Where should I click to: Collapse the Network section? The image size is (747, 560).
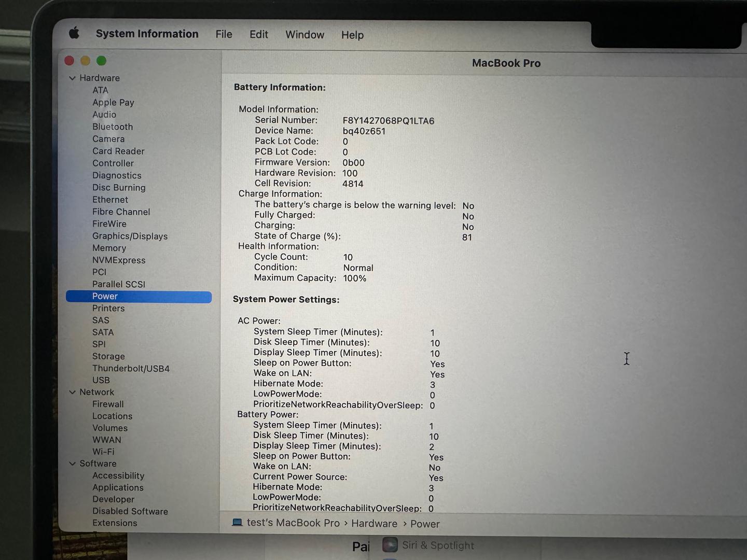pos(72,393)
